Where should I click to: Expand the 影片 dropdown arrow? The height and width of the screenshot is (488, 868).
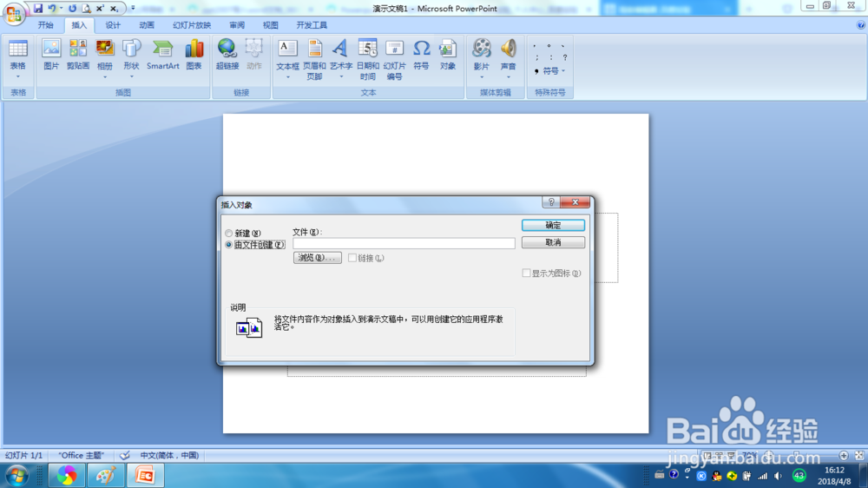point(482,77)
